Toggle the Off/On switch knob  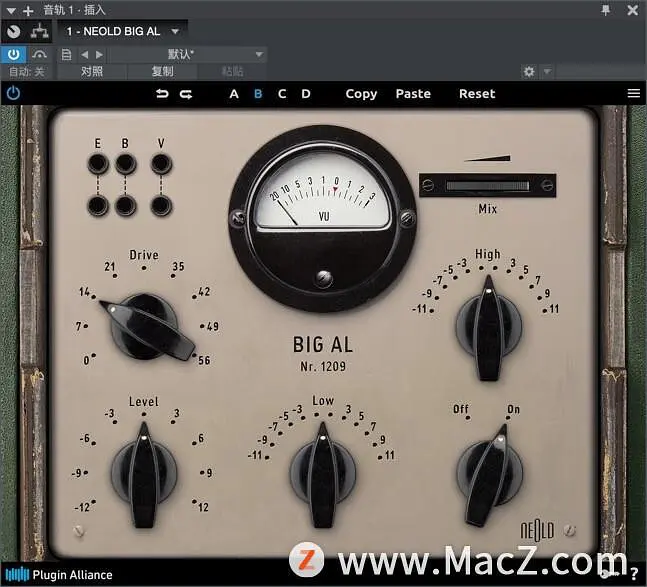tap(490, 474)
